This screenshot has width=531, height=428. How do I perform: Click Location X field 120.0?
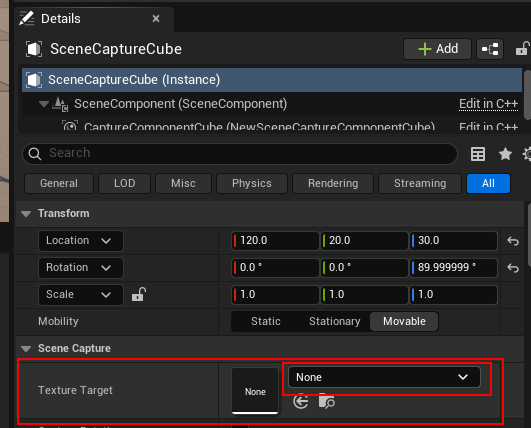pyautogui.click(x=275, y=241)
